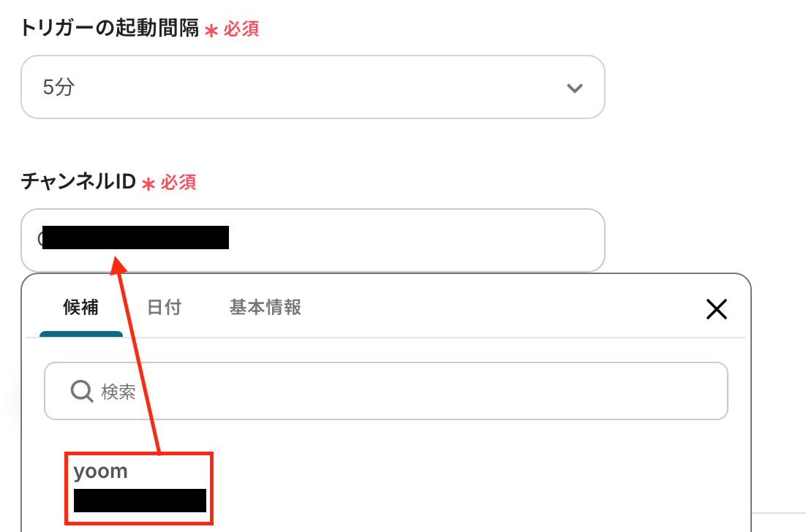Click the chevron arrow in interval selector

point(574,88)
